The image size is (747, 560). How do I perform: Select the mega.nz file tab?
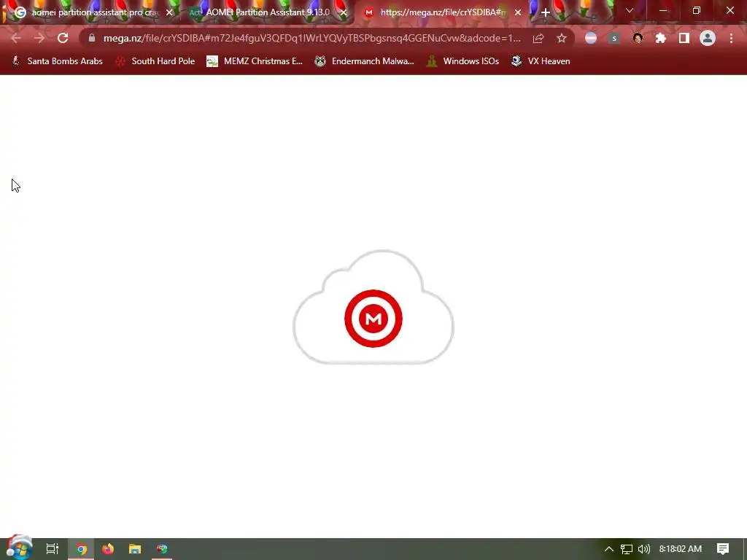442,13
